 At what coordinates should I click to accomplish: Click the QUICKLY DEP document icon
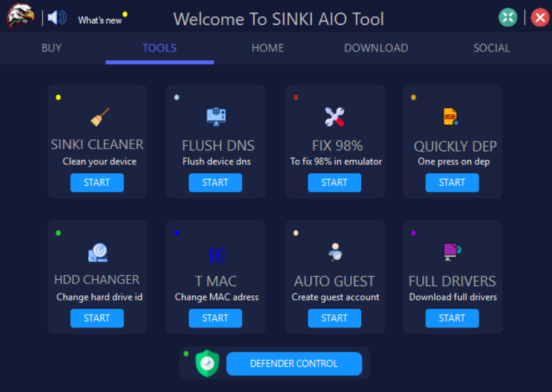[451, 117]
